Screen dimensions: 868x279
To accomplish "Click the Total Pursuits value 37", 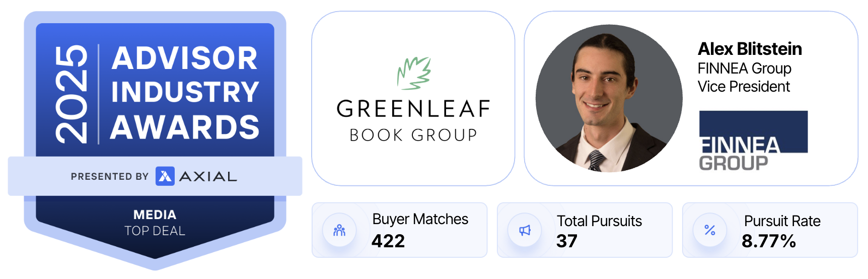I will [566, 241].
